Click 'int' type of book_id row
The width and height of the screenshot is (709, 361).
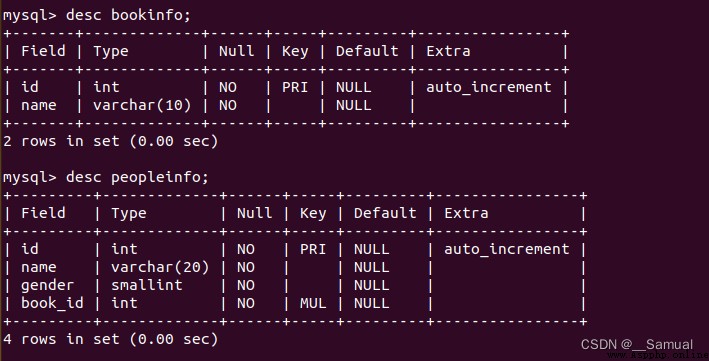click(124, 303)
